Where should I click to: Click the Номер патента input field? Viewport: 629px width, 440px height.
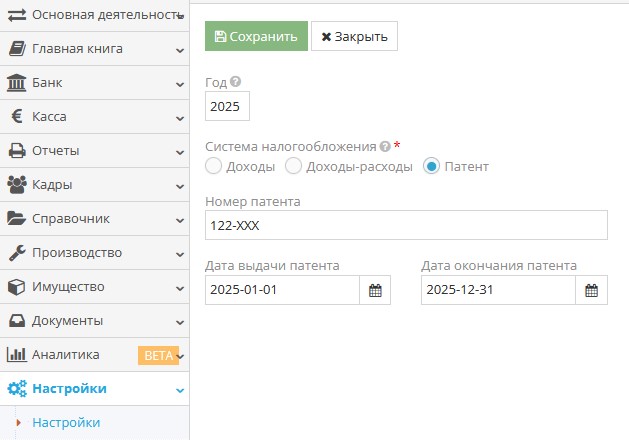coord(406,225)
